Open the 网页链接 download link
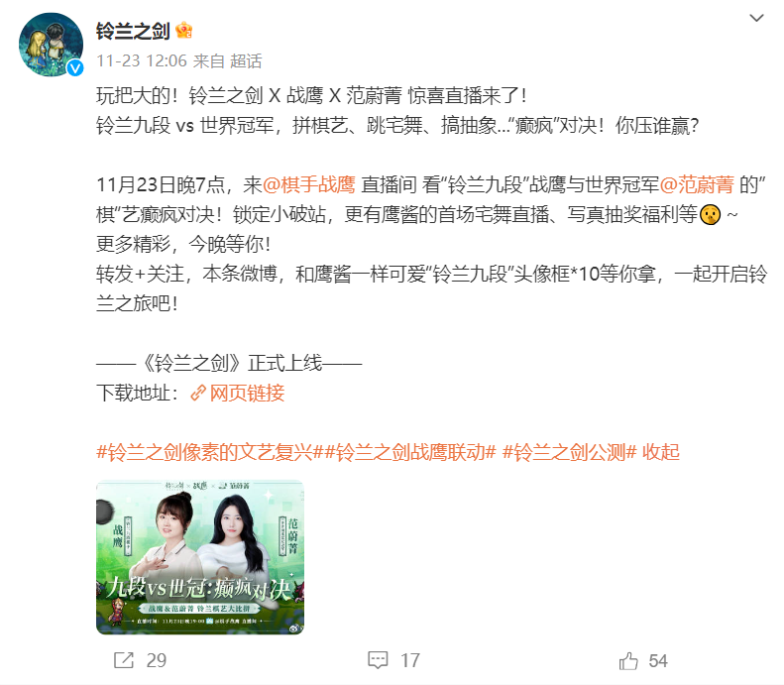The width and height of the screenshot is (784, 685). point(247,393)
